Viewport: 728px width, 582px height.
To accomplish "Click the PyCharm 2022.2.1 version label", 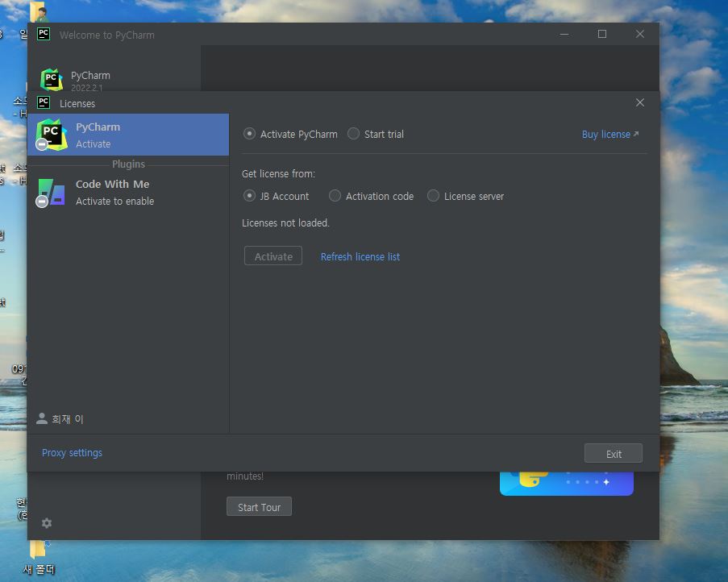I will click(x=87, y=88).
